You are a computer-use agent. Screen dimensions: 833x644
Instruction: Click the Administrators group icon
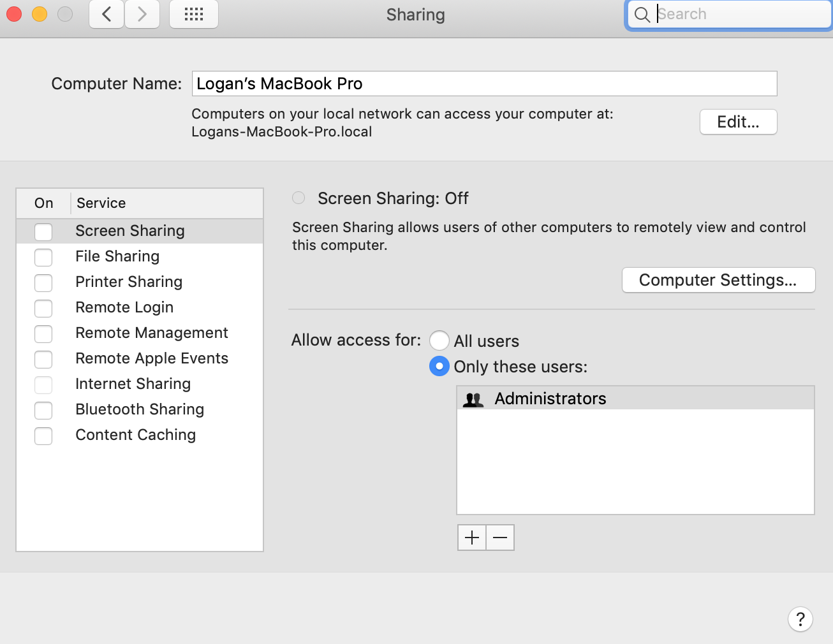coord(473,400)
